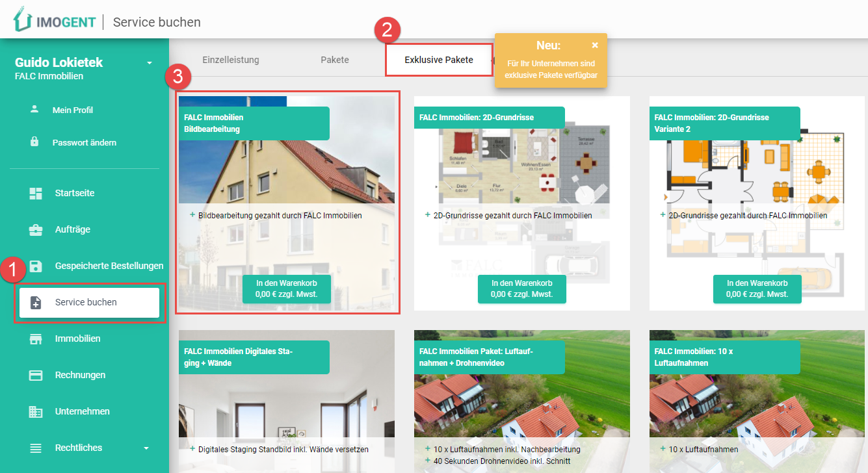Open user dropdown next to Guido Lokietek
868x473 pixels.
pyautogui.click(x=149, y=63)
